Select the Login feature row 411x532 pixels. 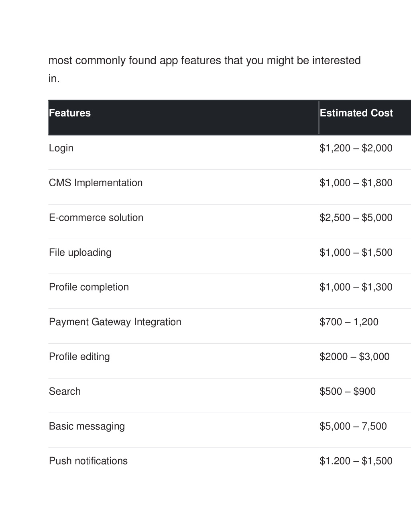pos(230,148)
